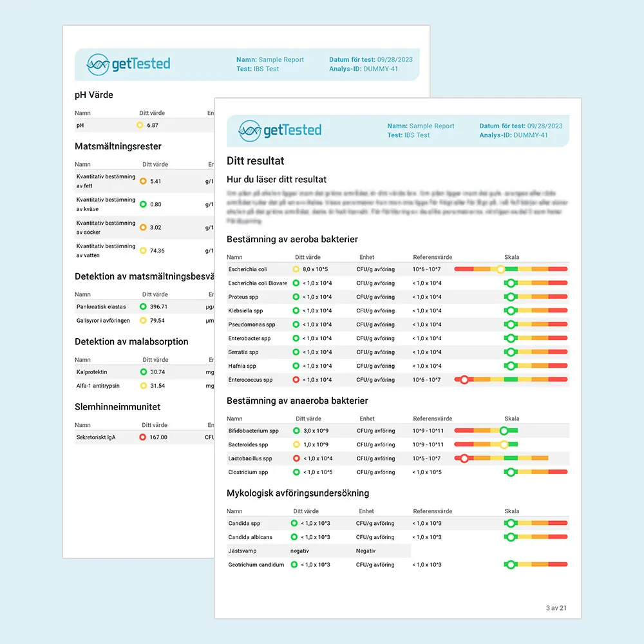
Task: Click the 'Mykologisk avföringsundersökning' section heading
Action: pos(298,493)
